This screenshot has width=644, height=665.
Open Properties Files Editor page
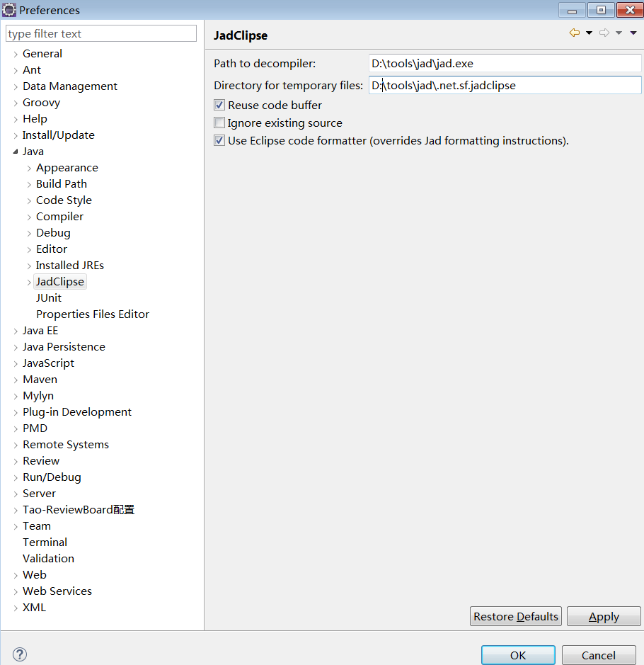coord(93,314)
